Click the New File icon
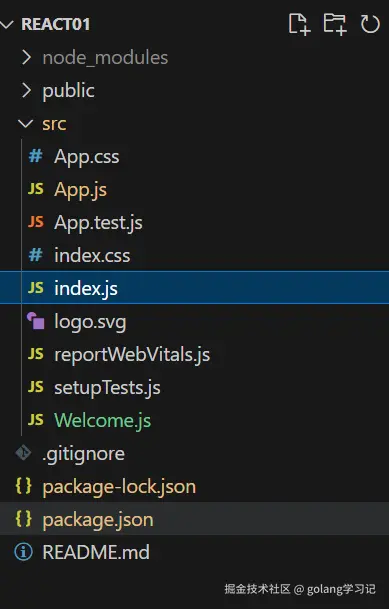The width and height of the screenshot is (389, 609). click(299, 24)
